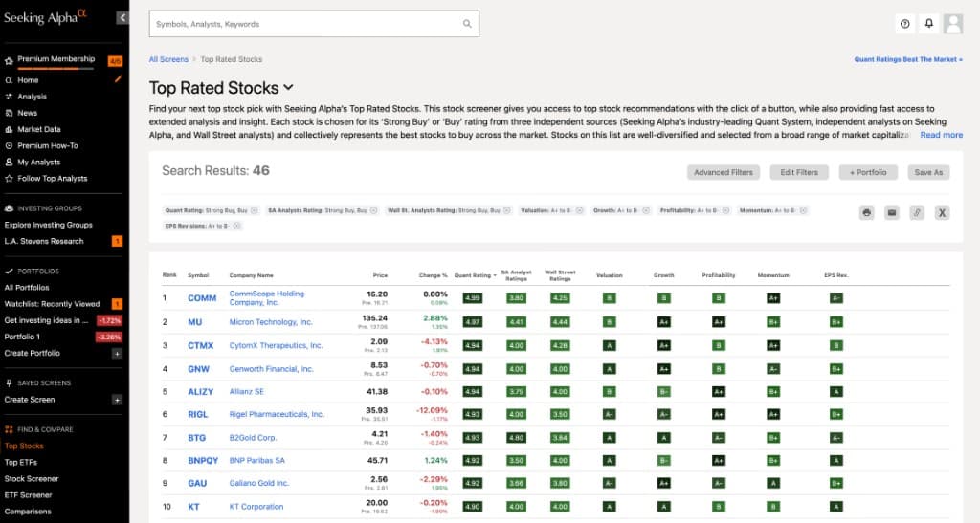Open Micron Technology, Inc. company link
Viewport: 980px width, 523px height.
click(271, 322)
